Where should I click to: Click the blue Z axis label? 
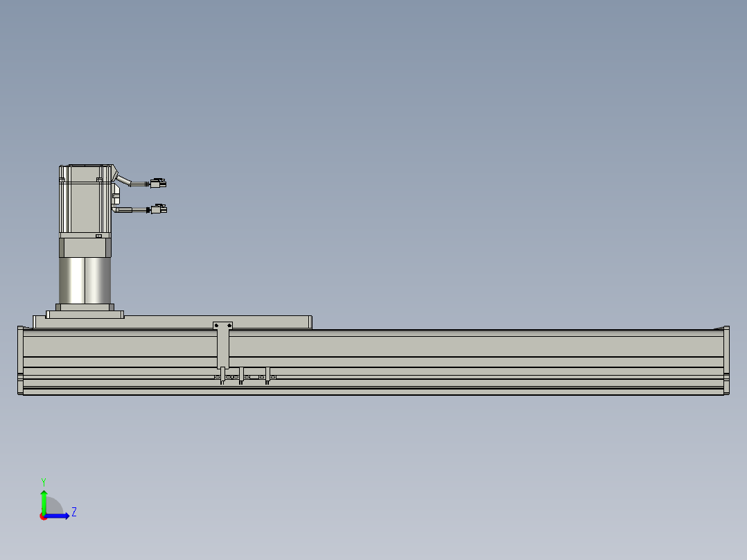tap(73, 513)
